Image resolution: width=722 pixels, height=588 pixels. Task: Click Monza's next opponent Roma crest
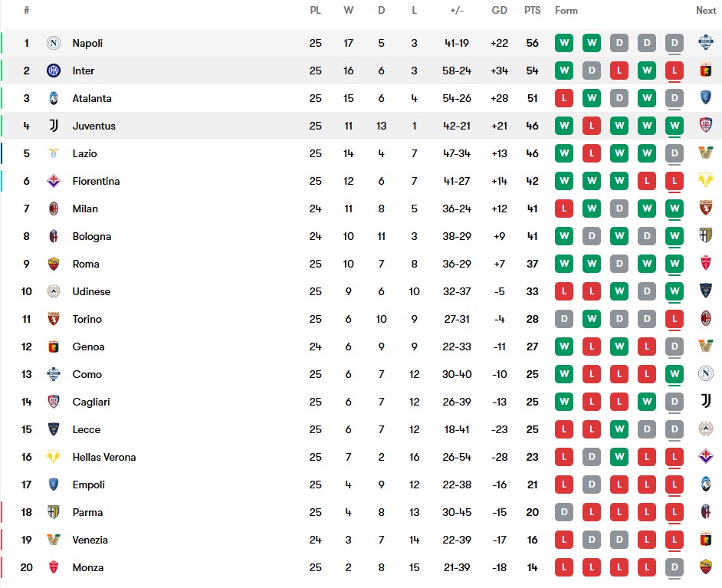(706, 567)
